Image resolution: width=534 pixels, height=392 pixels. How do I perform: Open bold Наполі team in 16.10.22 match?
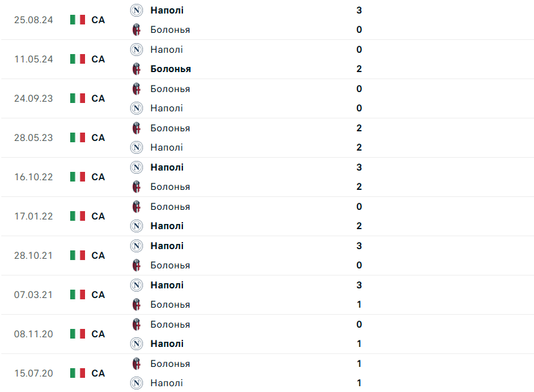pos(167,167)
